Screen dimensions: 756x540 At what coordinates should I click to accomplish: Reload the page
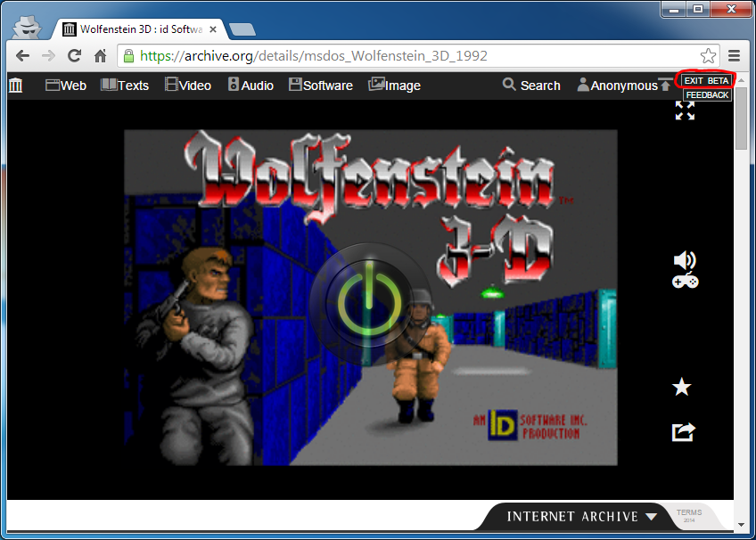click(74, 56)
